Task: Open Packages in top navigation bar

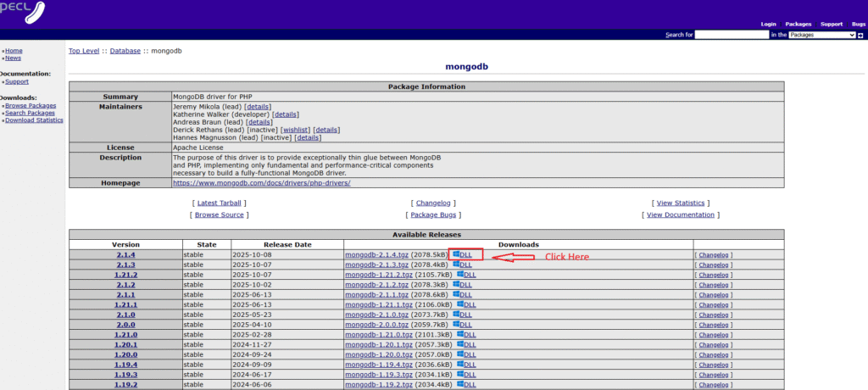Action: click(798, 24)
